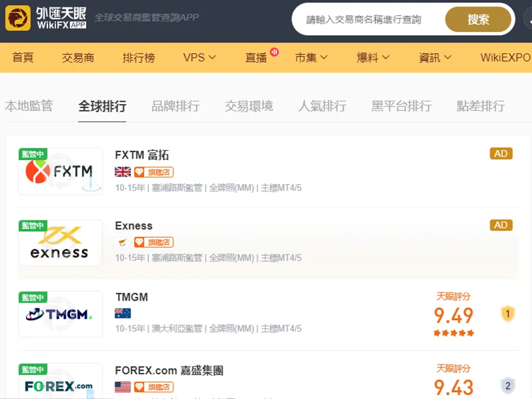Switch to the 人氣排行 tab
Screen dimensions: 532x399
(322, 106)
